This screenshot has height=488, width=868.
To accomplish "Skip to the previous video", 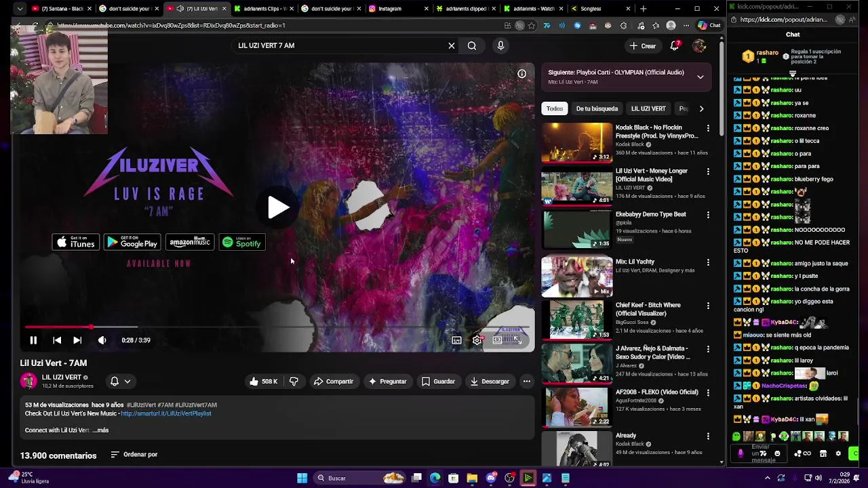I will (57, 340).
